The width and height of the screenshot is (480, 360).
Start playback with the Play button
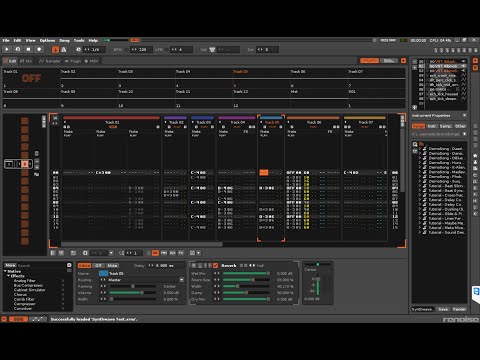[7, 49]
